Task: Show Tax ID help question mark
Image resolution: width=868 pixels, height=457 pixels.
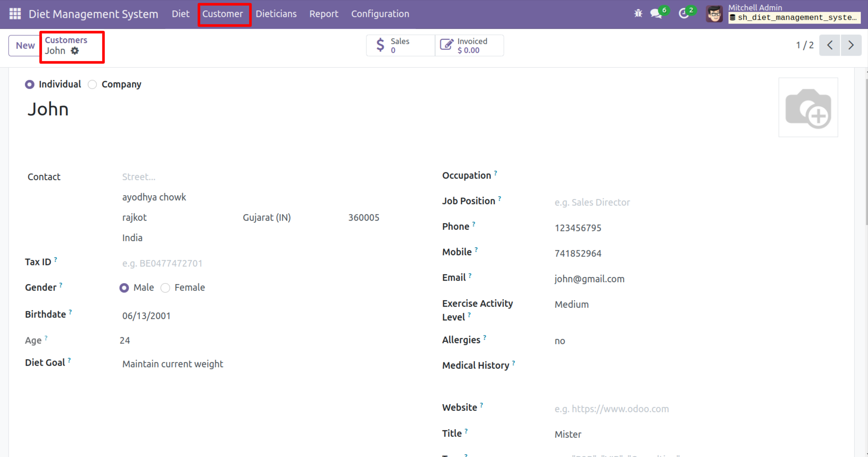Action: coord(56,259)
